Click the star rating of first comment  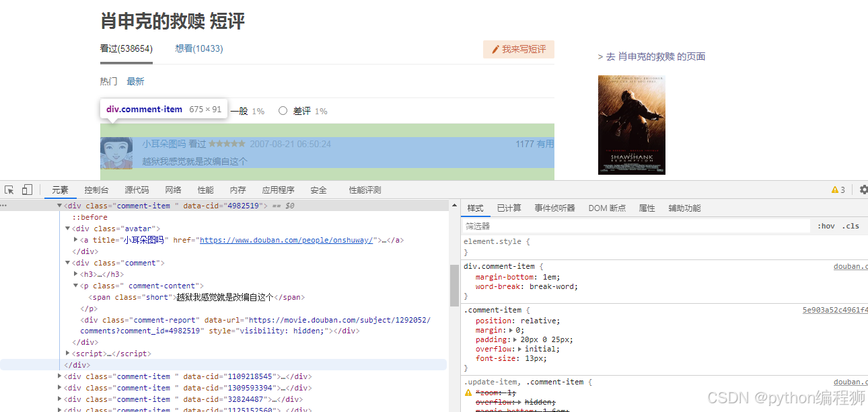click(x=227, y=144)
